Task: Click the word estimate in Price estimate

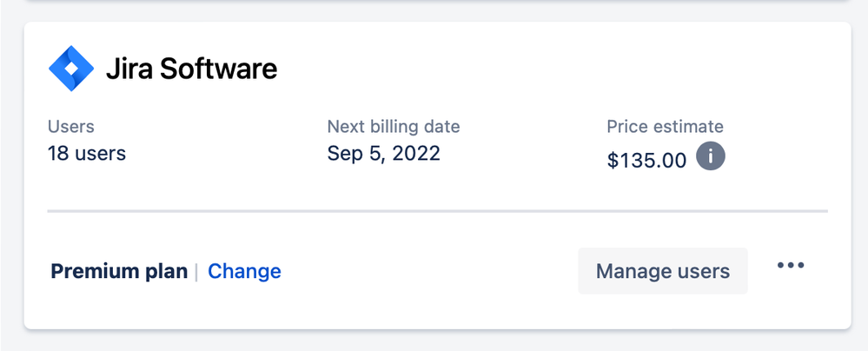Action: pyautogui.click(x=689, y=127)
